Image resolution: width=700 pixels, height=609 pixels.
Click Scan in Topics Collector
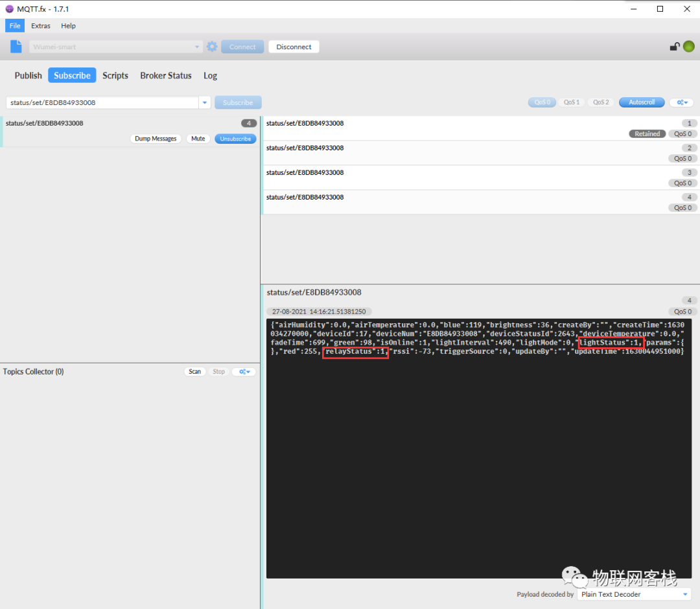(194, 372)
